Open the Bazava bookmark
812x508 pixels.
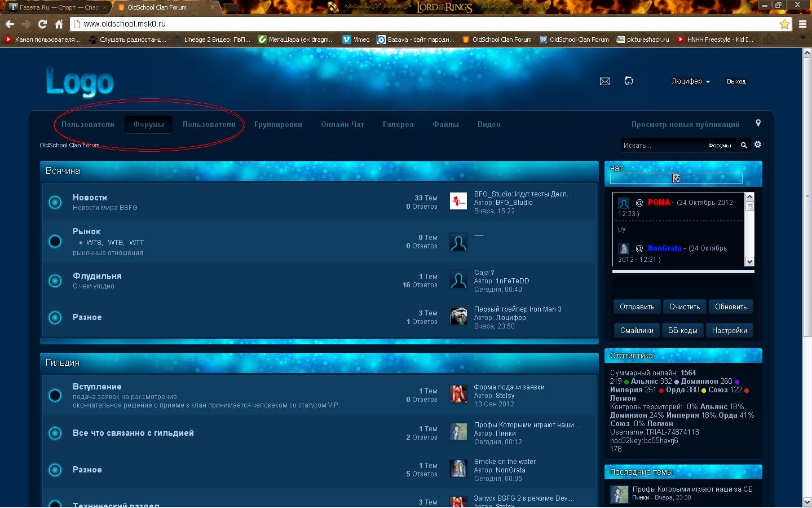pos(416,40)
